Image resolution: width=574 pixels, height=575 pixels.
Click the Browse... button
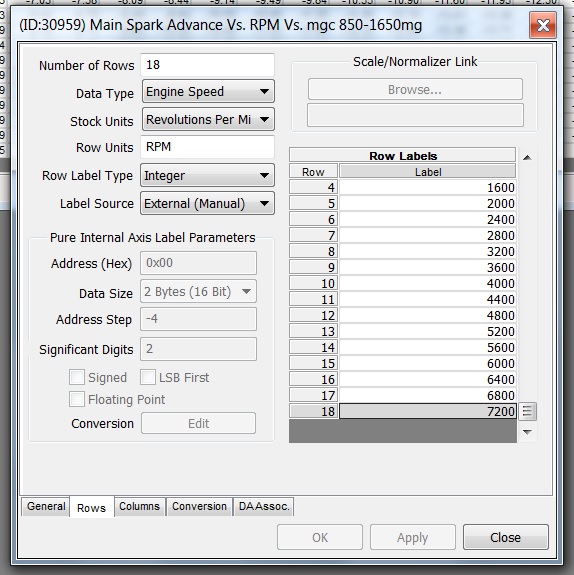click(415, 89)
